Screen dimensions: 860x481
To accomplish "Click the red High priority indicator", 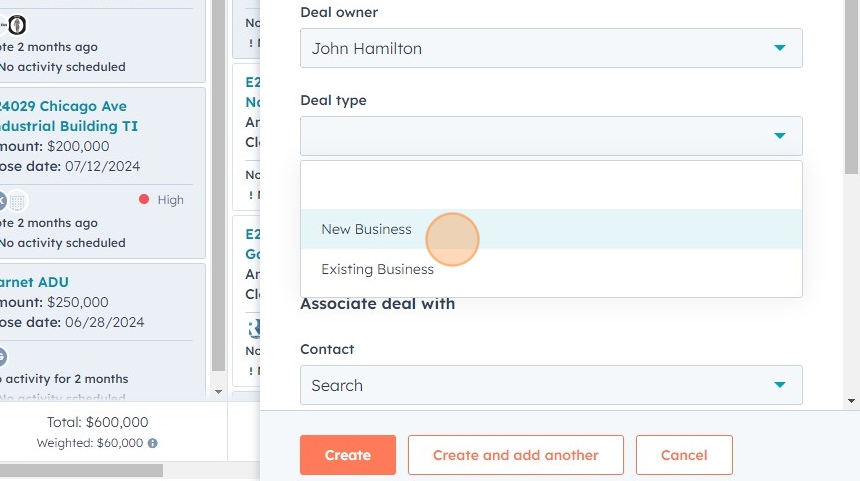I will click(144, 200).
